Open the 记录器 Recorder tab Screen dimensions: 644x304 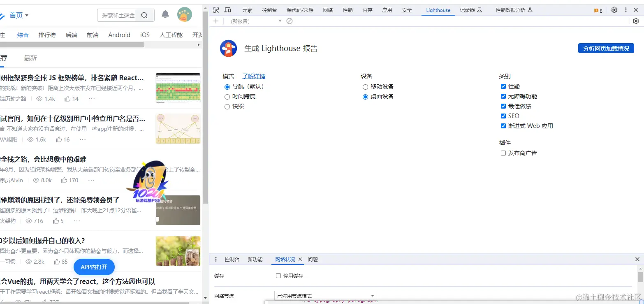471,10
